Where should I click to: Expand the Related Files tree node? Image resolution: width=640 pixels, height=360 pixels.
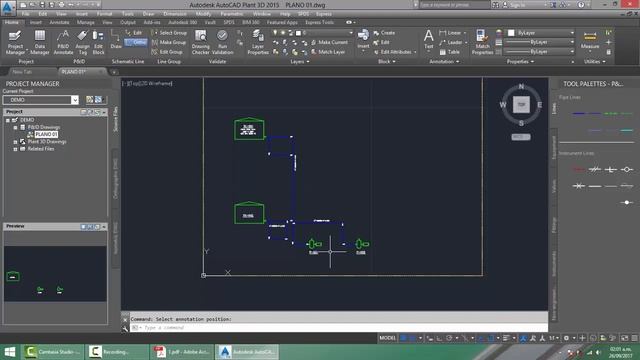(16, 149)
